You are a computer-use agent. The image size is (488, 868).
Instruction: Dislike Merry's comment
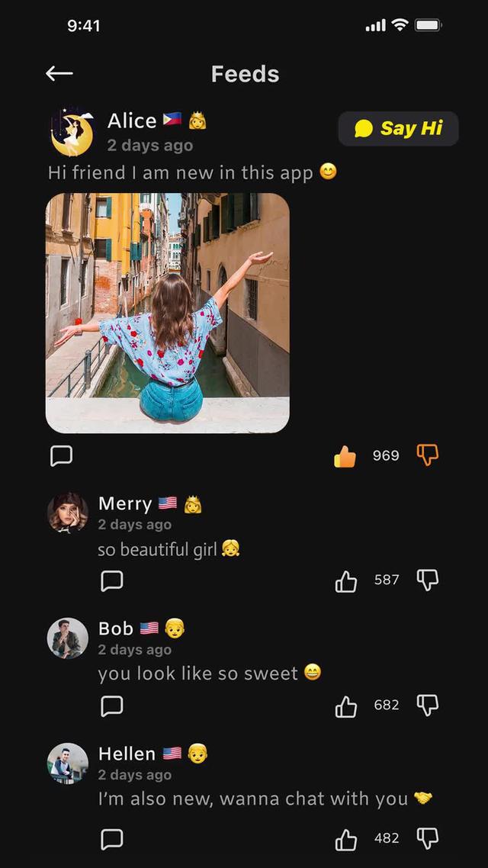(x=428, y=580)
